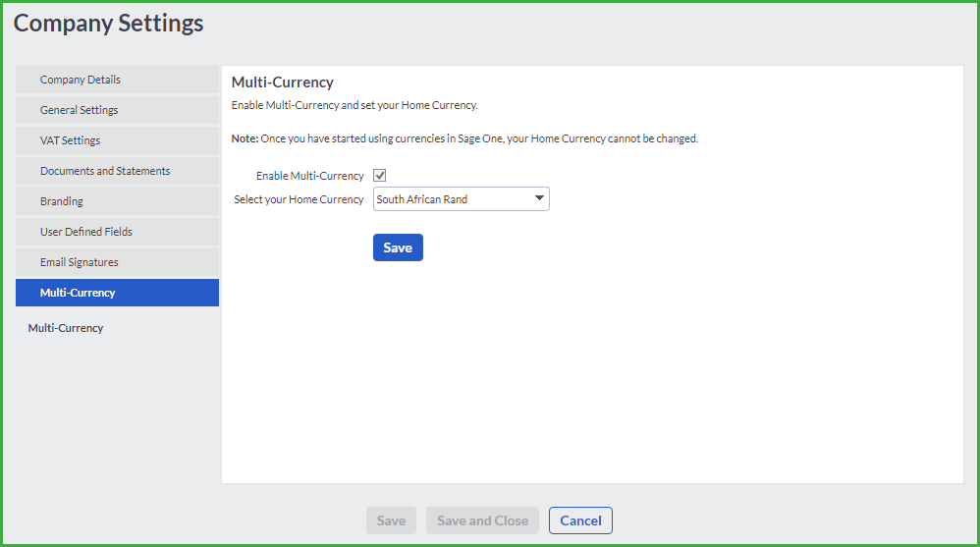The width and height of the screenshot is (980, 547).
Task: Expand the Home Currency dropdown arrow
Action: coord(539,198)
